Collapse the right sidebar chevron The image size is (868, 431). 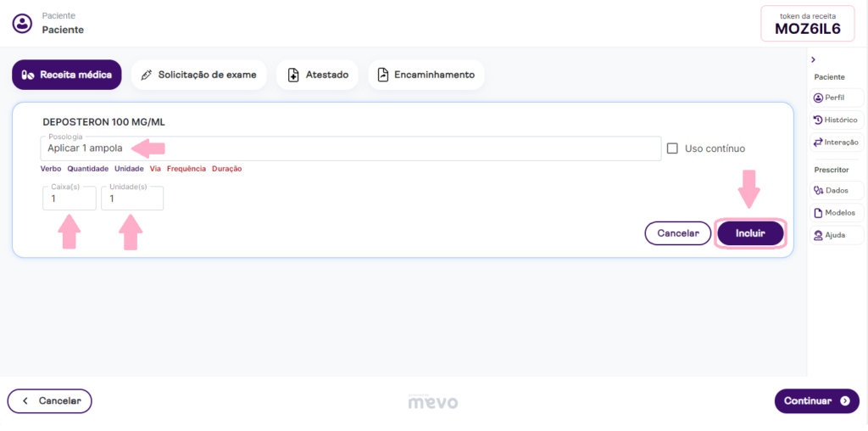(x=814, y=59)
